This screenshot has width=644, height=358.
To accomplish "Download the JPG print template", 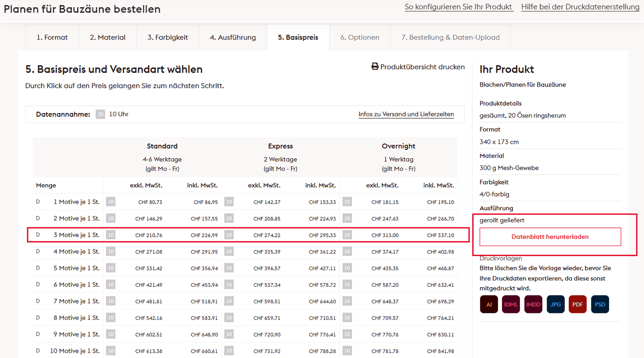I will coord(555,305).
